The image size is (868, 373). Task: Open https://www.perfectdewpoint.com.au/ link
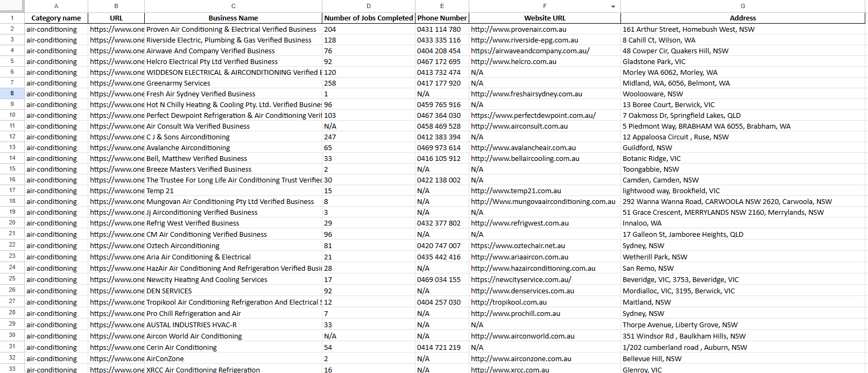coord(533,115)
